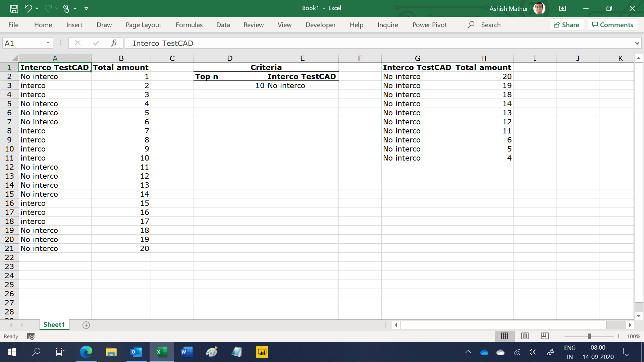Open the Comments button

click(613, 25)
